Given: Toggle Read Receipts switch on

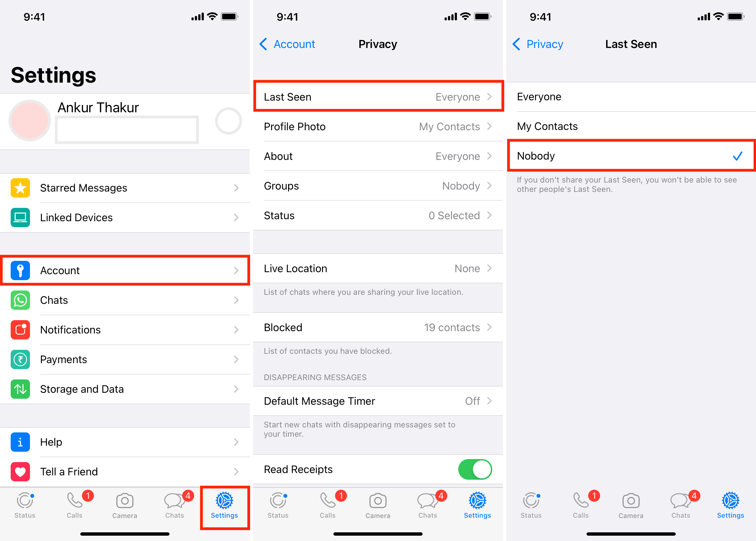Looking at the screenshot, I should pyautogui.click(x=480, y=468).
